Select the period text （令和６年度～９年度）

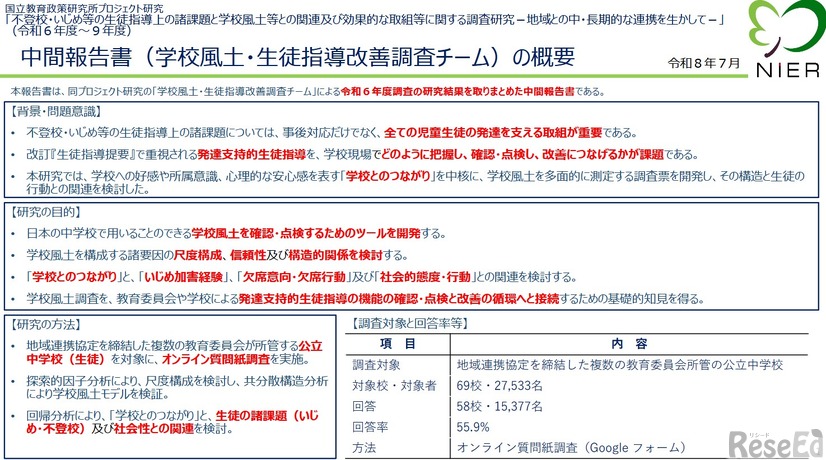(72, 31)
